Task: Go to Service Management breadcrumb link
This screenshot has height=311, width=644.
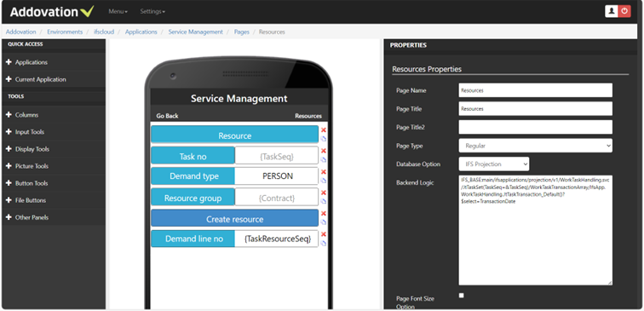Action: click(x=196, y=32)
